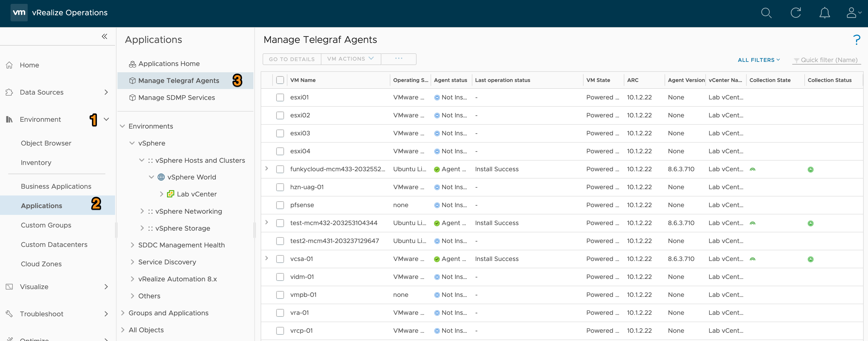The image size is (868, 341).
Task: Expand the test-mcm432 row details
Action: (x=267, y=222)
